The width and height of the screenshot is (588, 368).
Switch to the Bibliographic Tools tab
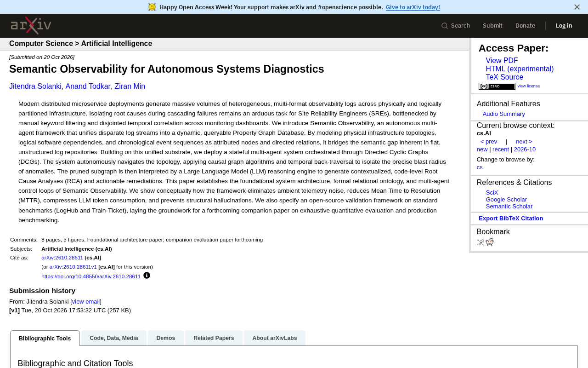[45, 338]
